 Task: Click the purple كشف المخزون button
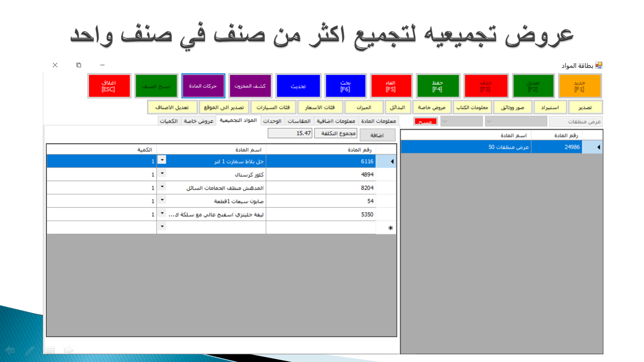pyautogui.click(x=250, y=86)
